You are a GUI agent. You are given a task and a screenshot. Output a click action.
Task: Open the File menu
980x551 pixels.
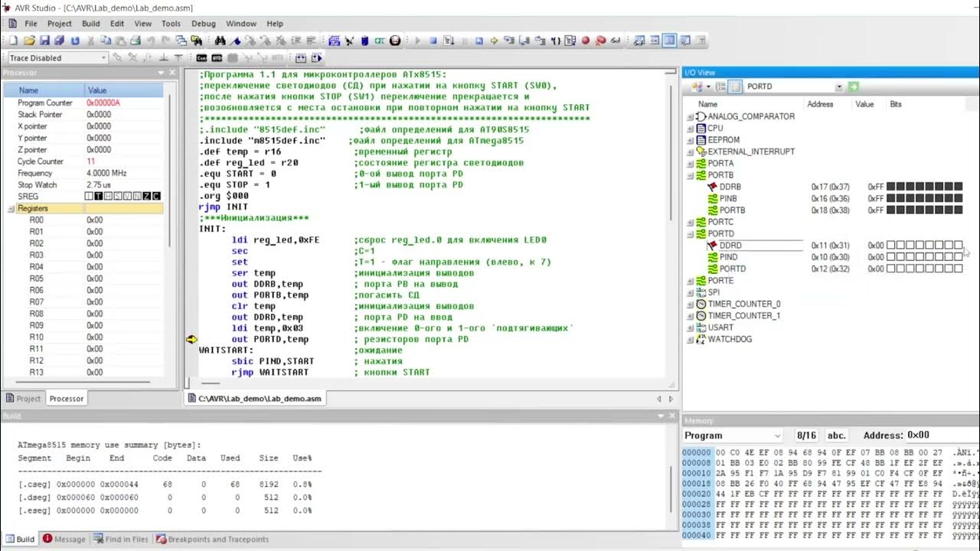[x=31, y=24]
